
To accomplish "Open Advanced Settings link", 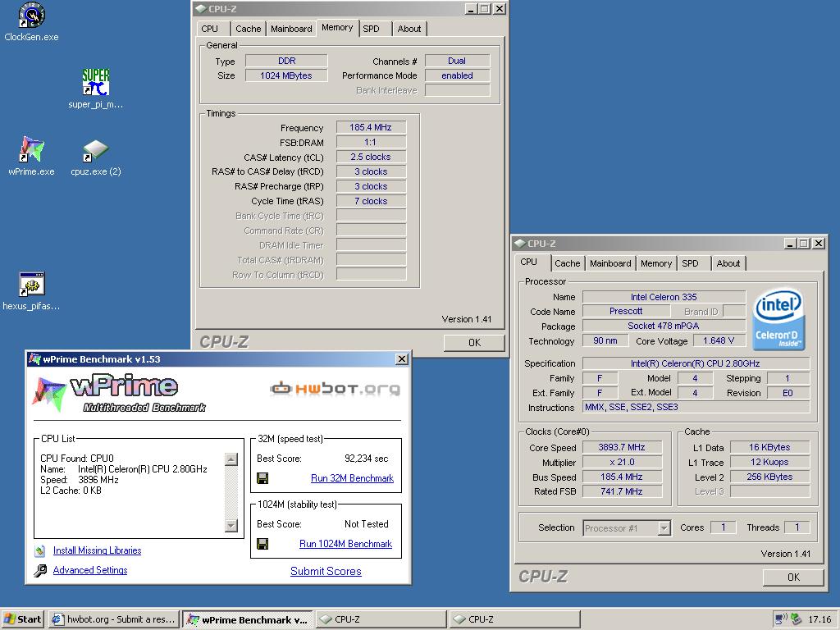I will (x=90, y=570).
